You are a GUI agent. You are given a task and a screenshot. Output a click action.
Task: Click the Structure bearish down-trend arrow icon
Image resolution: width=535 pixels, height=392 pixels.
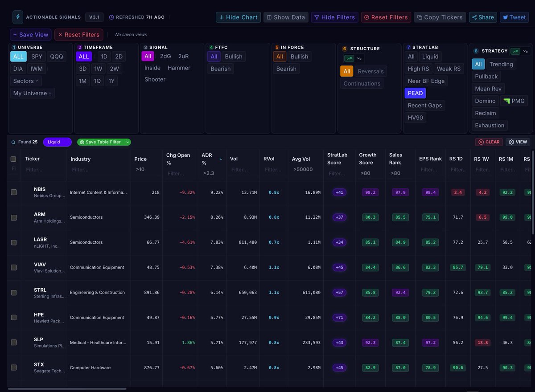coord(358,58)
